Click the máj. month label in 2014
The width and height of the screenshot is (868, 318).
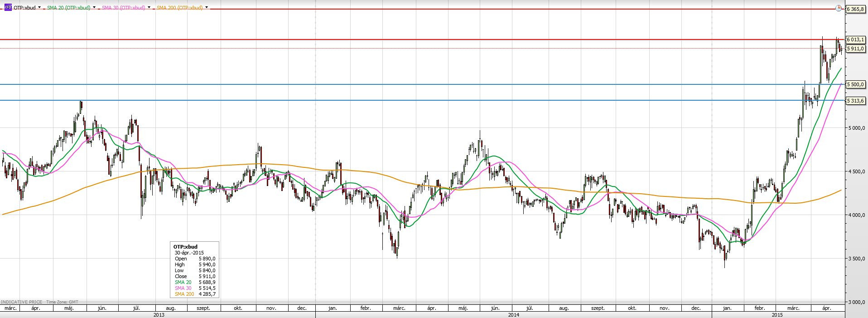(463, 308)
